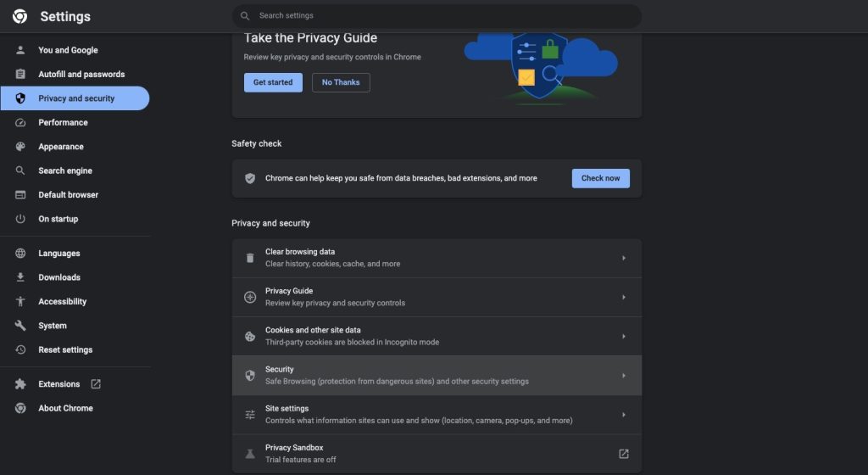Expand Clear browsing data row arrow

coord(623,258)
